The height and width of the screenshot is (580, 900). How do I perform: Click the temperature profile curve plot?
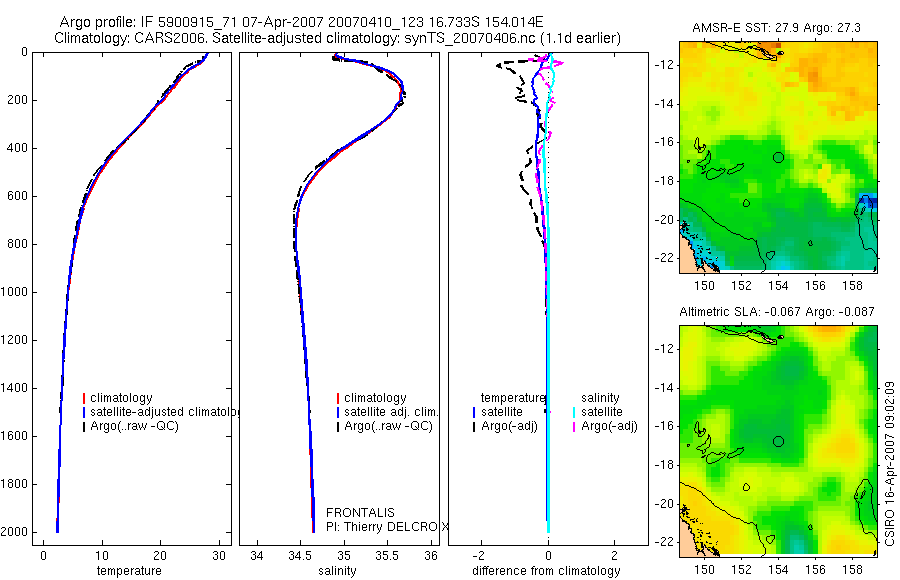tap(132, 299)
